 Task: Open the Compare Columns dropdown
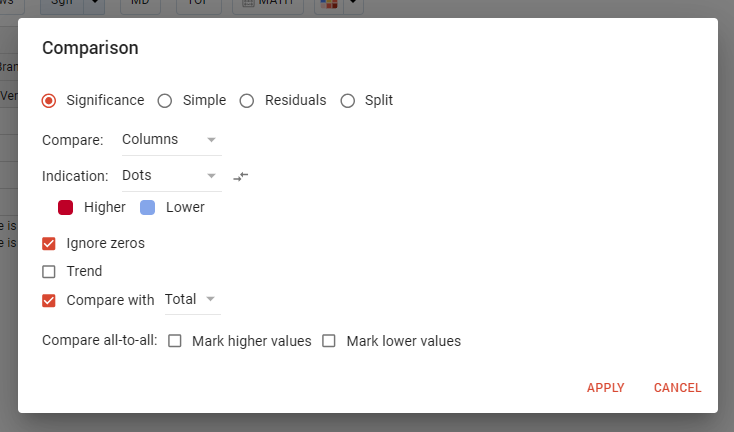pyautogui.click(x=170, y=139)
